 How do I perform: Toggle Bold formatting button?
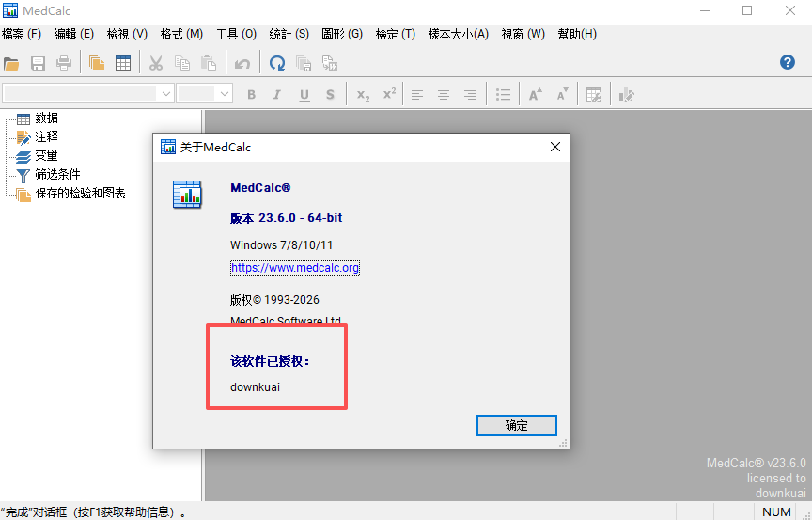252,95
